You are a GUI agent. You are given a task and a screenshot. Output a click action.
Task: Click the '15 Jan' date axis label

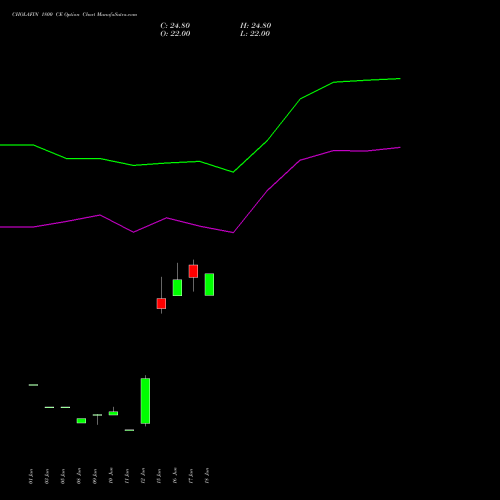pos(159,476)
